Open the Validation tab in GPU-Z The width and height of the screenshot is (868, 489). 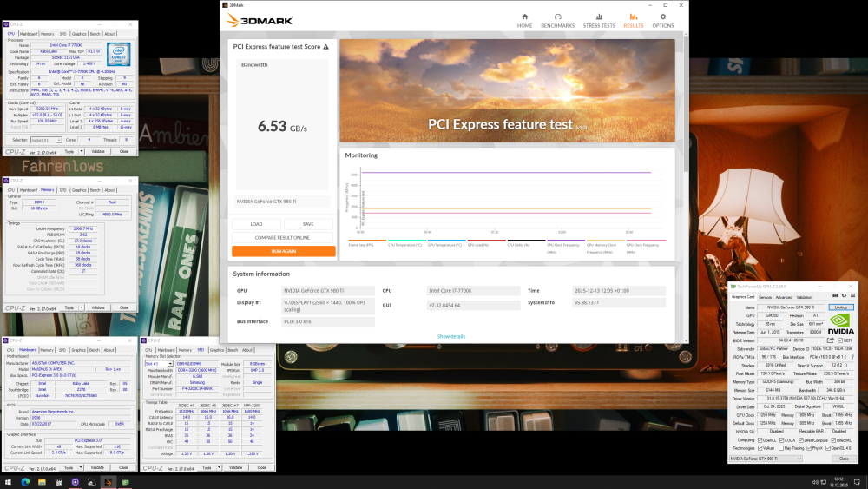pos(804,297)
